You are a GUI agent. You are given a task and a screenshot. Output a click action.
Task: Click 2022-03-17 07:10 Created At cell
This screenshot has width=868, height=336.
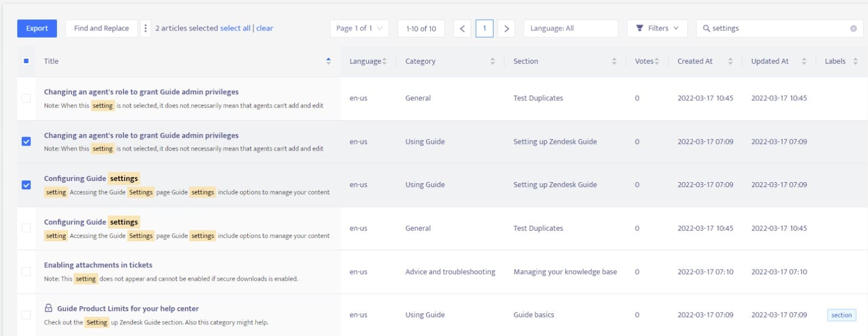click(705, 272)
